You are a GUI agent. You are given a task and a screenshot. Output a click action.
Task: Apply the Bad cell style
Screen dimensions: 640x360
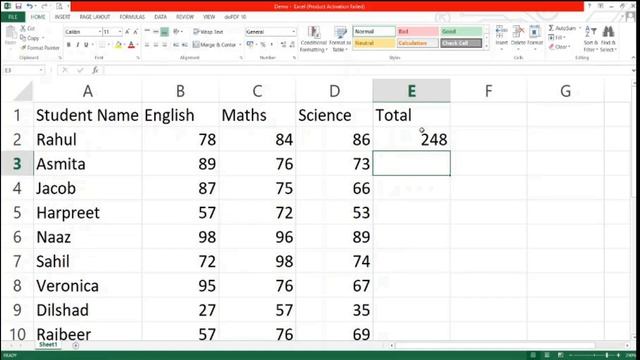(418, 31)
